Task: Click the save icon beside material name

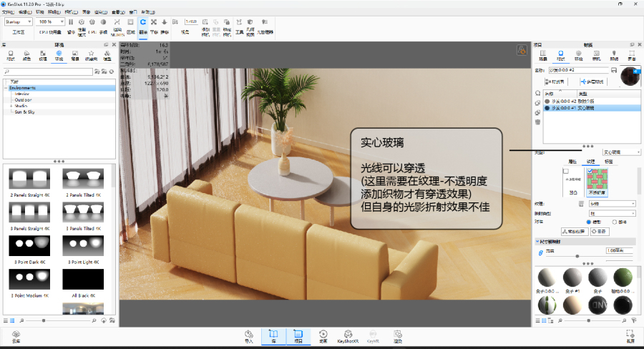Action: pos(614,70)
